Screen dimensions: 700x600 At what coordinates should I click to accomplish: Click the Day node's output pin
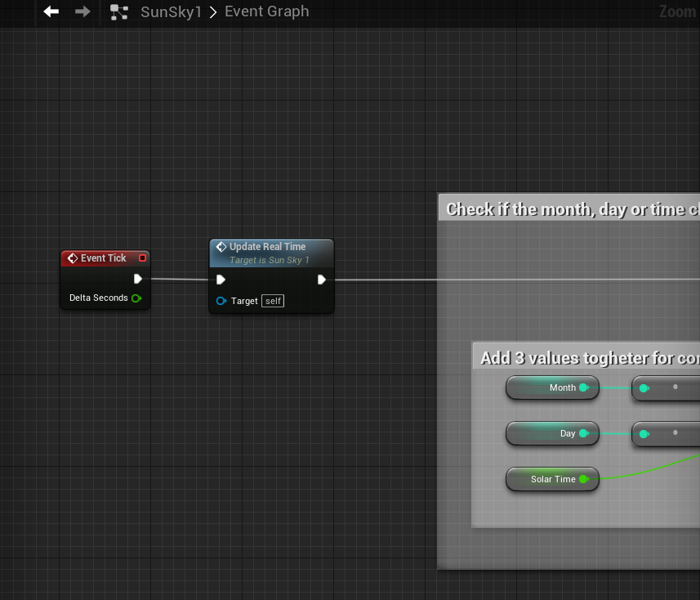click(x=584, y=433)
